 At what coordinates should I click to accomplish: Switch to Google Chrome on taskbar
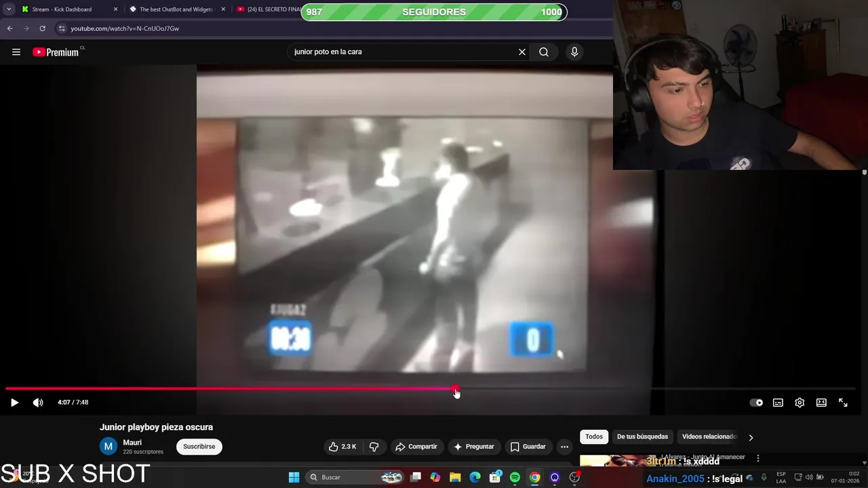[535, 478]
